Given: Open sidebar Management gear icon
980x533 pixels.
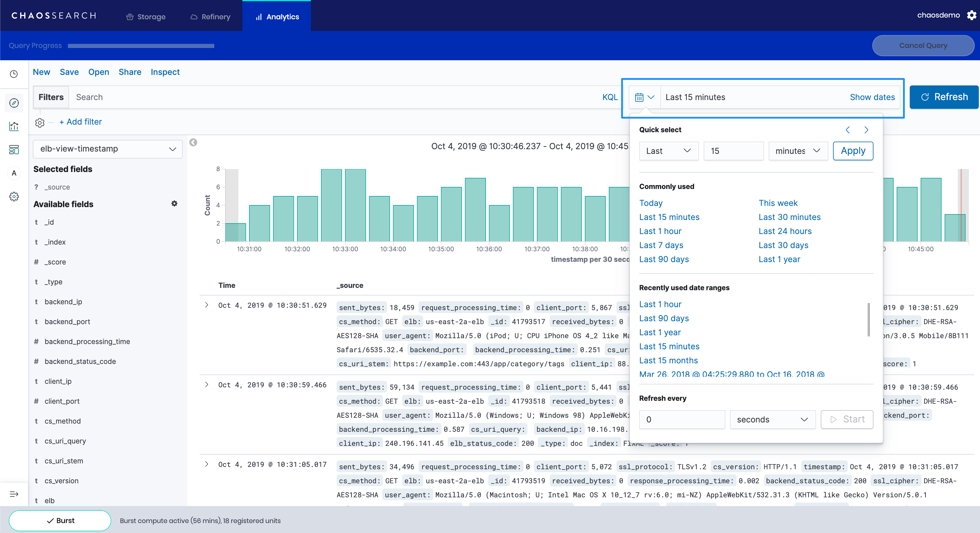Looking at the screenshot, I should click(x=14, y=197).
